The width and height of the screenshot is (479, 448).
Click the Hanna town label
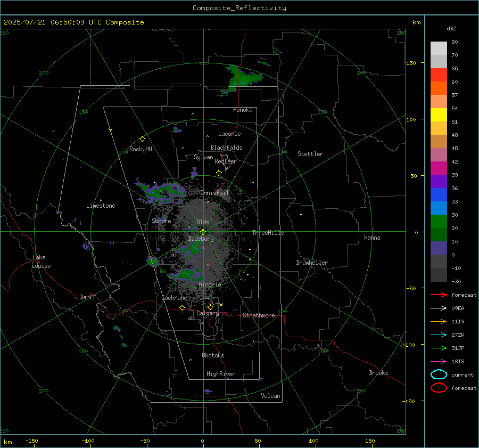coord(372,238)
